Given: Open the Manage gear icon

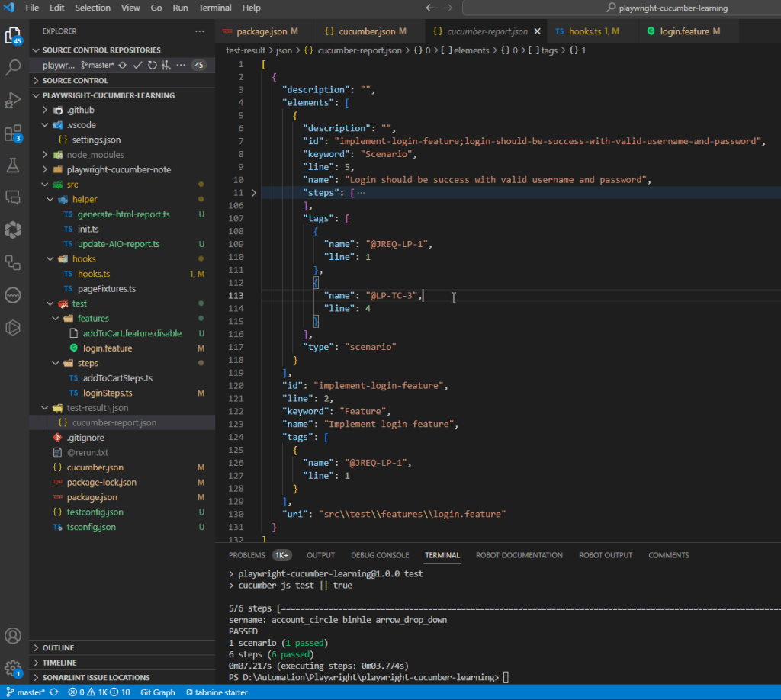Looking at the screenshot, I should [x=13, y=667].
